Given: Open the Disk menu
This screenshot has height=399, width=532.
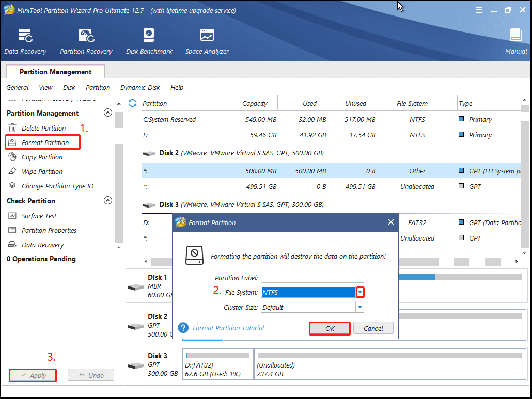Looking at the screenshot, I should 69,87.
